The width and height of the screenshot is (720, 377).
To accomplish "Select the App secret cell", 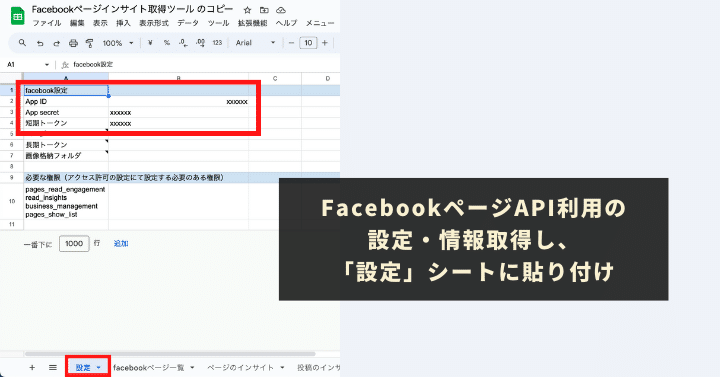I will point(66,113).
